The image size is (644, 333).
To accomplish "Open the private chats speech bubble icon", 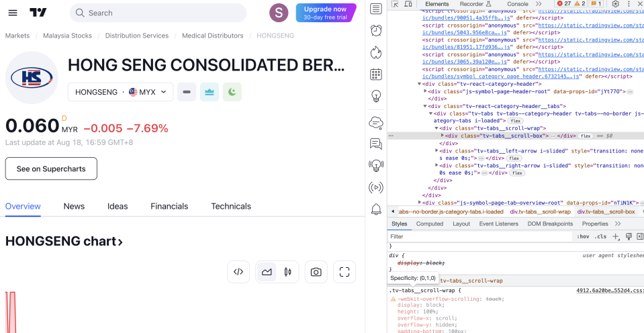I will pos(376,144).
